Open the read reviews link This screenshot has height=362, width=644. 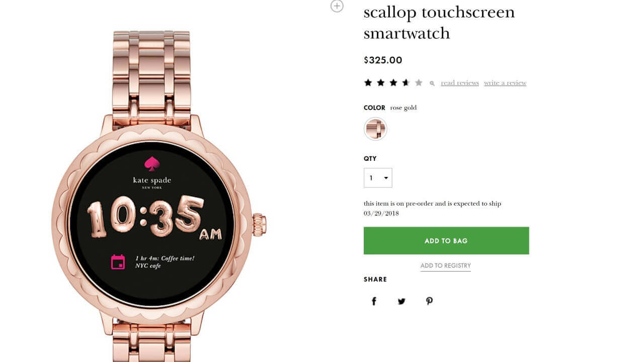[x=460, y=83]
